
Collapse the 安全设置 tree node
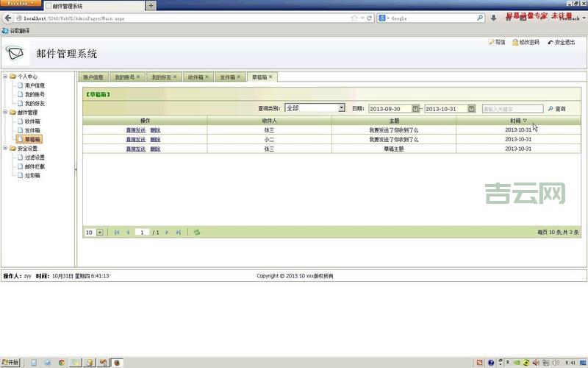[x=5, y=148]
